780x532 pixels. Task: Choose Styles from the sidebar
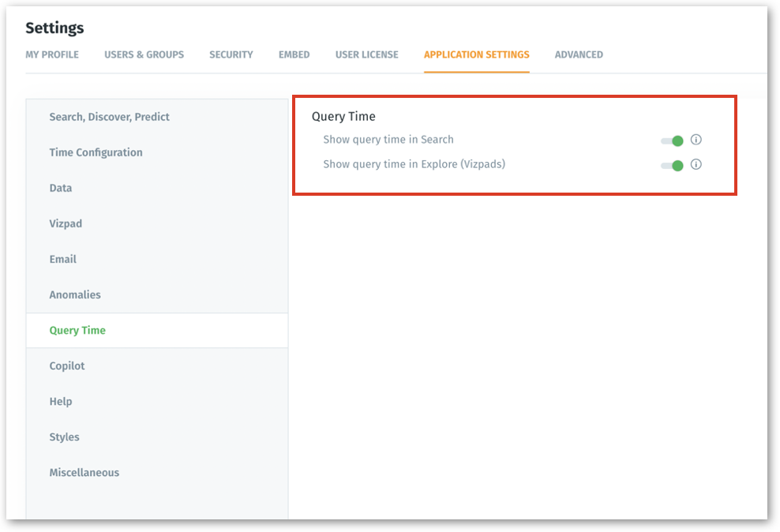pos(64,436)
